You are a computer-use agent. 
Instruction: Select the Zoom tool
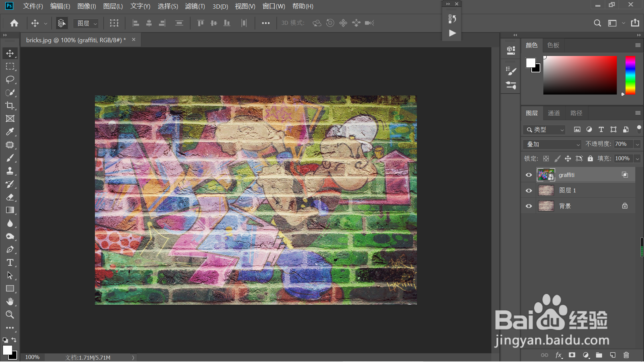pos(10,315)
